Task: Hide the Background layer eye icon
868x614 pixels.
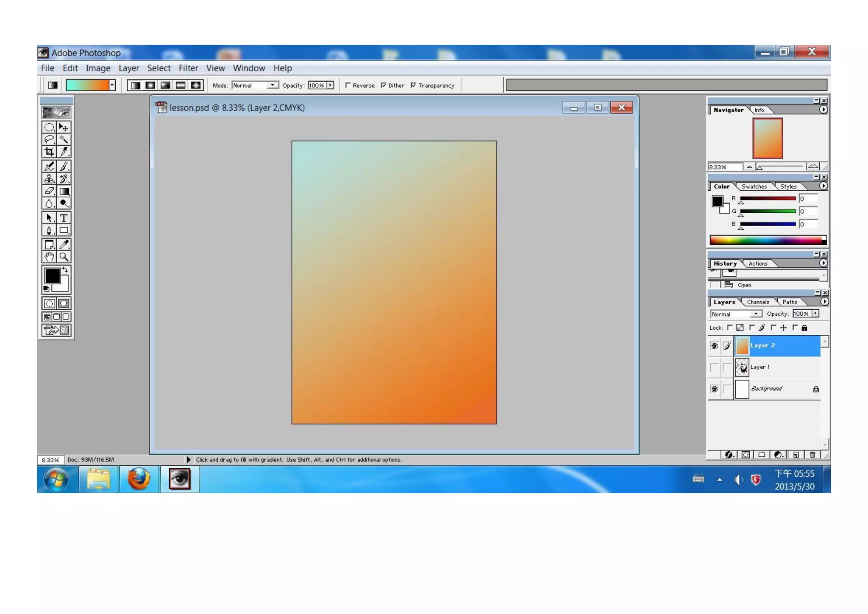Action: click(715, 389)
